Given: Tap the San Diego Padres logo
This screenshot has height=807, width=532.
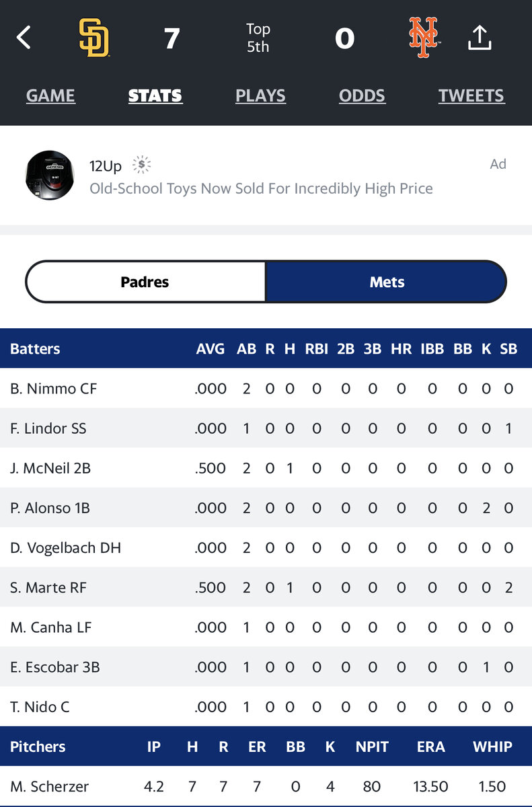Looking at the screenshot, I should 94,38.
